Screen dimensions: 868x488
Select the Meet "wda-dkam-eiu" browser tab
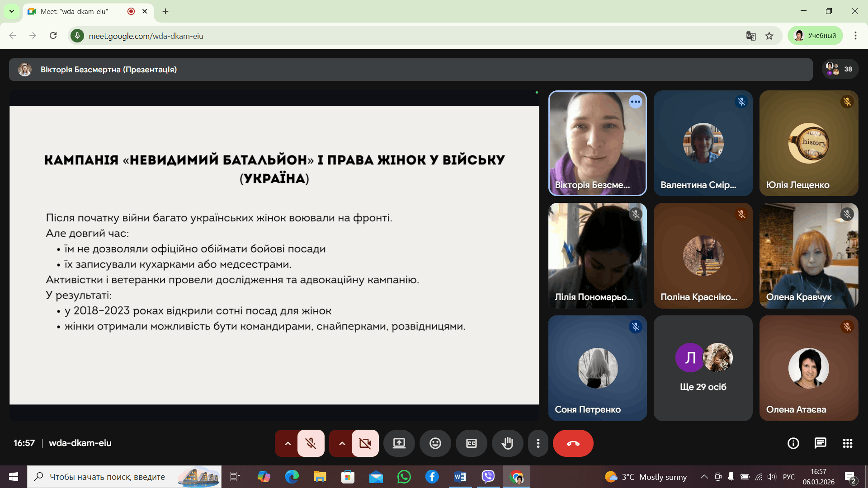75,11
